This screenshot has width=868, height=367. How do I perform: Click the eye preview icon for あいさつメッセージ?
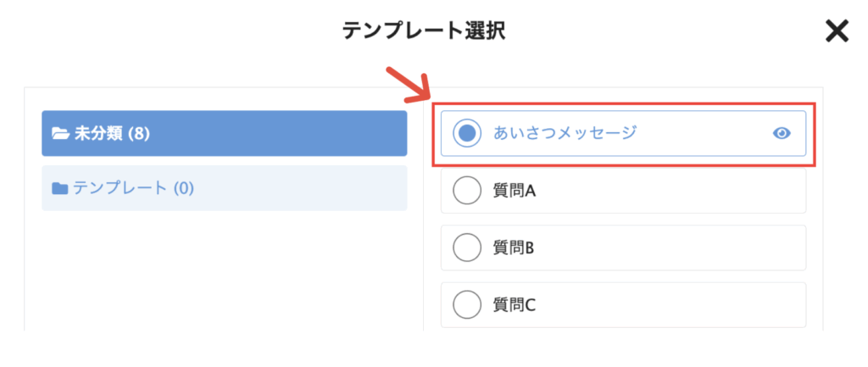pyautogui.click(x=781, y=133)
